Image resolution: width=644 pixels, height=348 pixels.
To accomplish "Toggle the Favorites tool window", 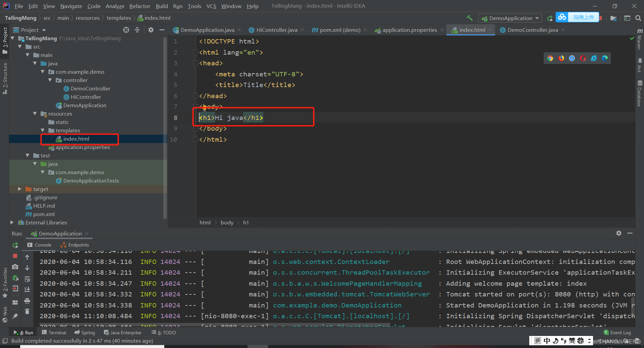I will (5, 283).
